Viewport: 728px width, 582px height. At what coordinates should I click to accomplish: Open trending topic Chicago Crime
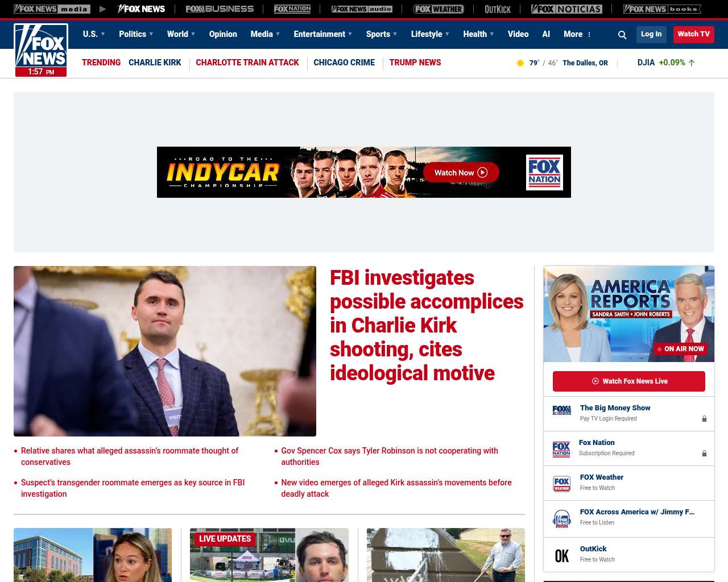click(x=344, y=63)
